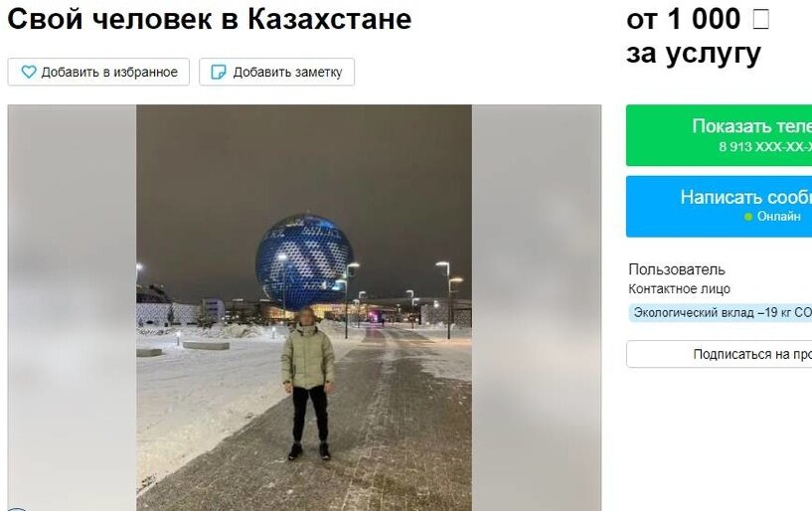This screenshot has width=812, height=511.
Task: Click the person standing in the photo
Action: (x=308, y=384)
